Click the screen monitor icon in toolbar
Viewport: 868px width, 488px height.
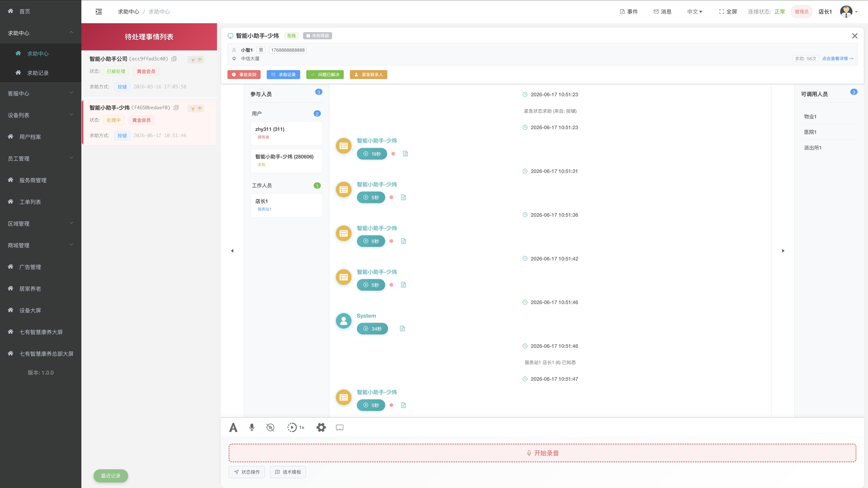click(x=340, y=427)
